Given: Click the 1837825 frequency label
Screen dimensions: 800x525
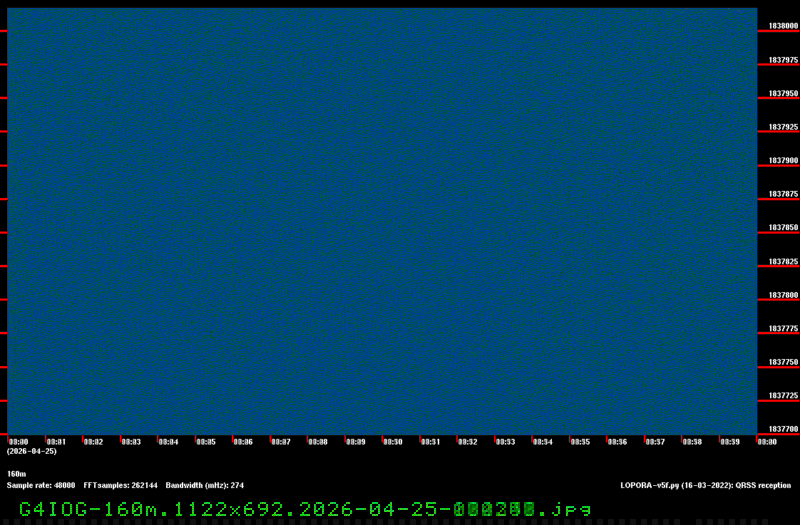Looking at the screenshot, I should 783,261.
